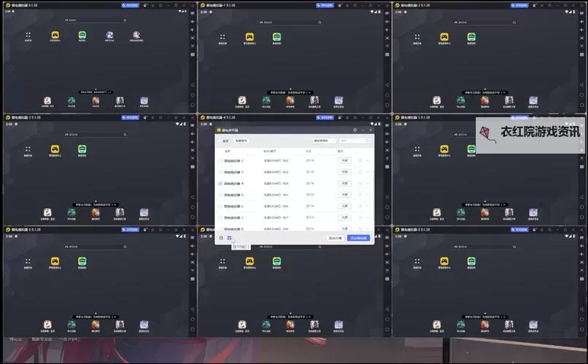Click the search input field in dialog
The width and height of the screenshot is (588, 364).
point(353,141)
